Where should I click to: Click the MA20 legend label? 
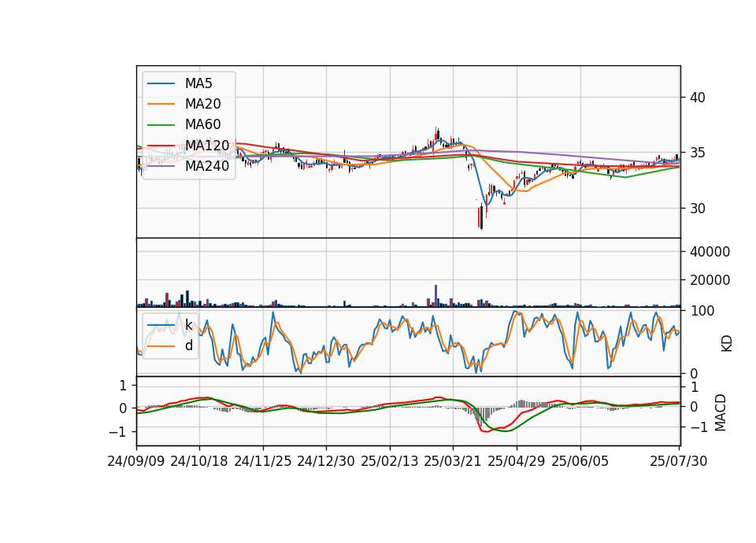tap(202, 104)
